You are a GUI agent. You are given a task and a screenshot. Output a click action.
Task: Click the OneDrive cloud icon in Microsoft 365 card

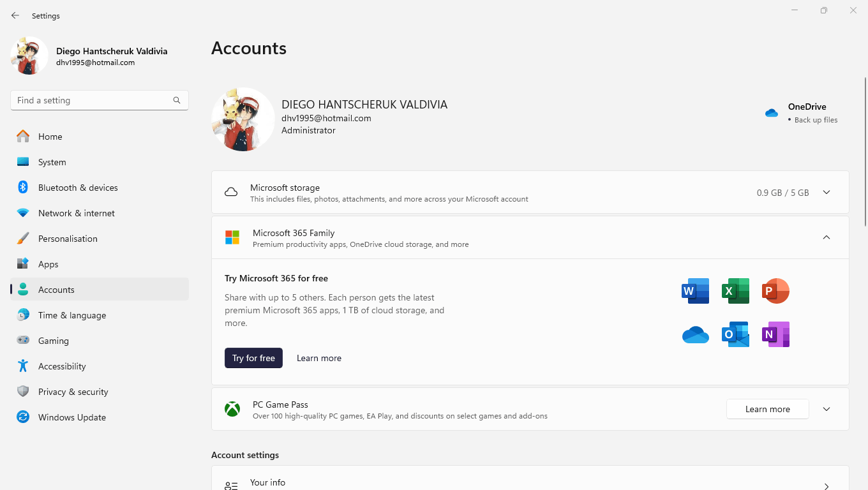point(696,334)
